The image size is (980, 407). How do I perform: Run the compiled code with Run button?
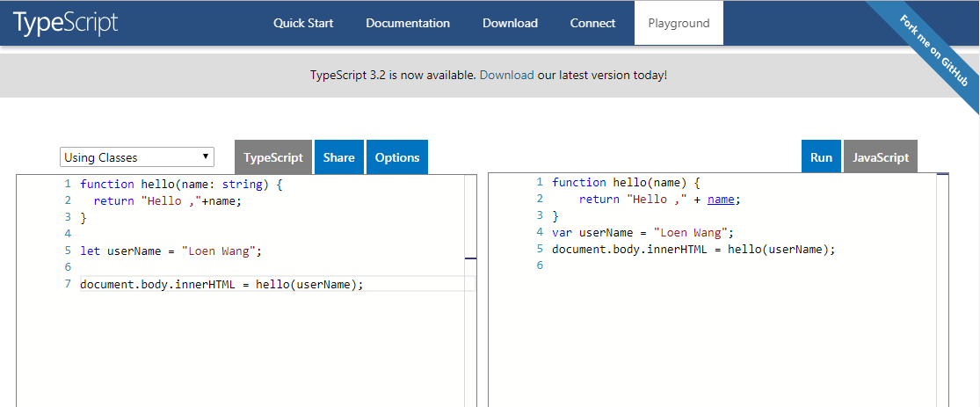click(821, 157)
